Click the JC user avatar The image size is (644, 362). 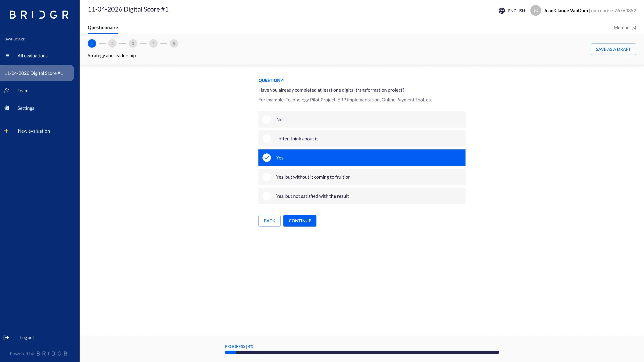[x=535, y=11]
